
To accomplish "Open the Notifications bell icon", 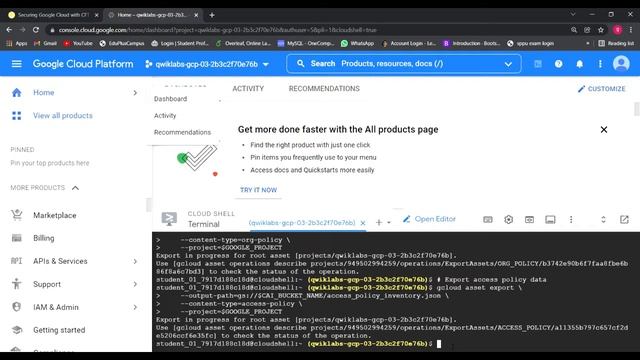I will point(579,64).
